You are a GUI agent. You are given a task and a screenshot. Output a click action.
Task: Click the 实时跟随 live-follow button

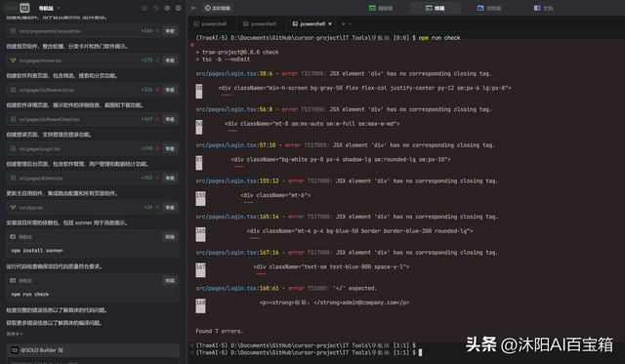tap(218, 8)
